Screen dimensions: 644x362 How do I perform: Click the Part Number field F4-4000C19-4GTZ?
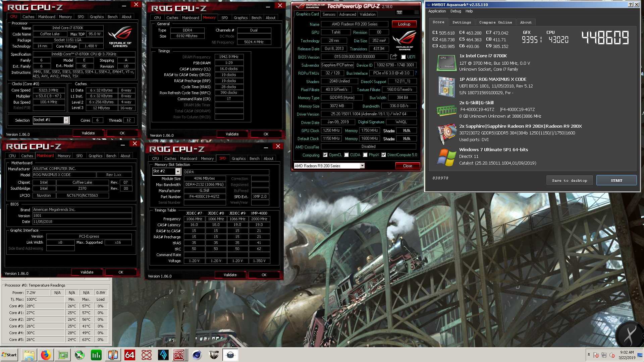(204, 197)
